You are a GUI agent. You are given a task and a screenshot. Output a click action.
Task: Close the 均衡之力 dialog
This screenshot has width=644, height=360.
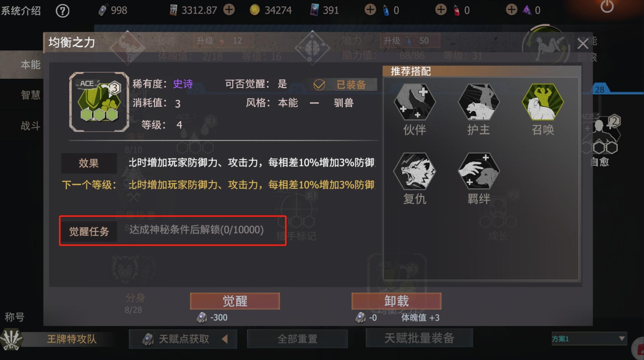(x=583, y=44)
